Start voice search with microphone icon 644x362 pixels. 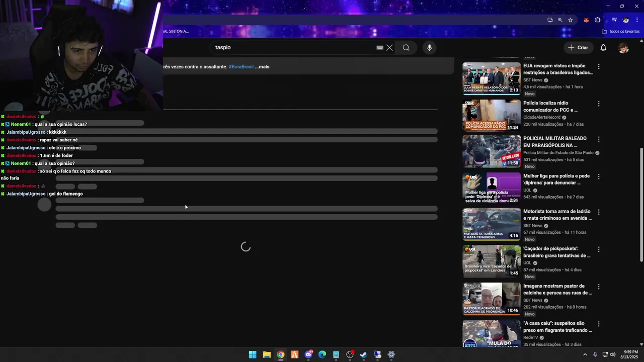[x=429, y=48]
